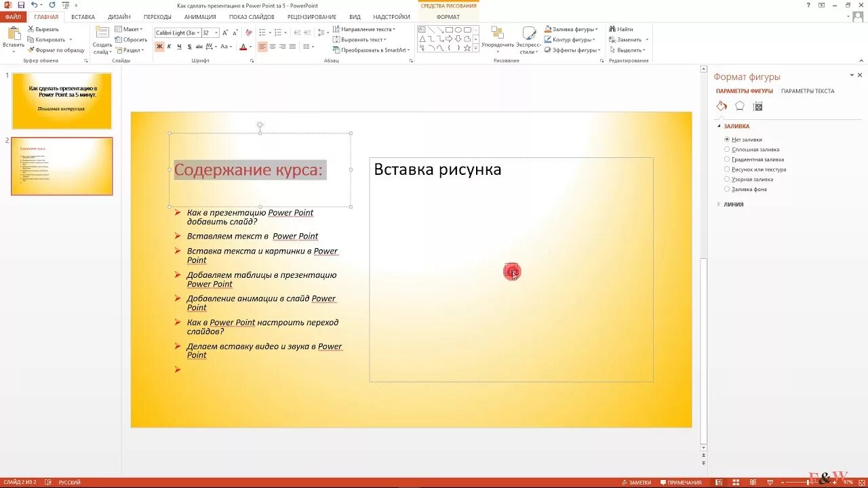Click the Save icon in quick access toolbar
868x488 pixels.
tap(21, 5)
